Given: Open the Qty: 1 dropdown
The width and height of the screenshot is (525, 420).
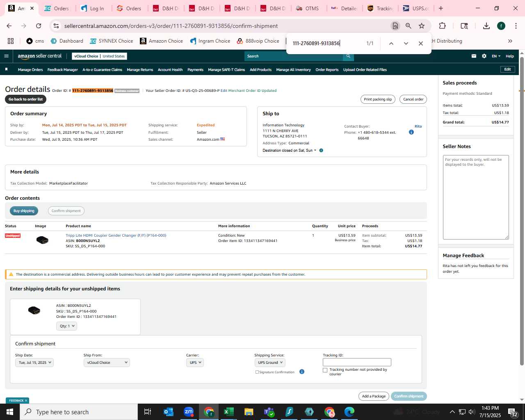Looking at the screenshot, I should click(x=66, y=326).
